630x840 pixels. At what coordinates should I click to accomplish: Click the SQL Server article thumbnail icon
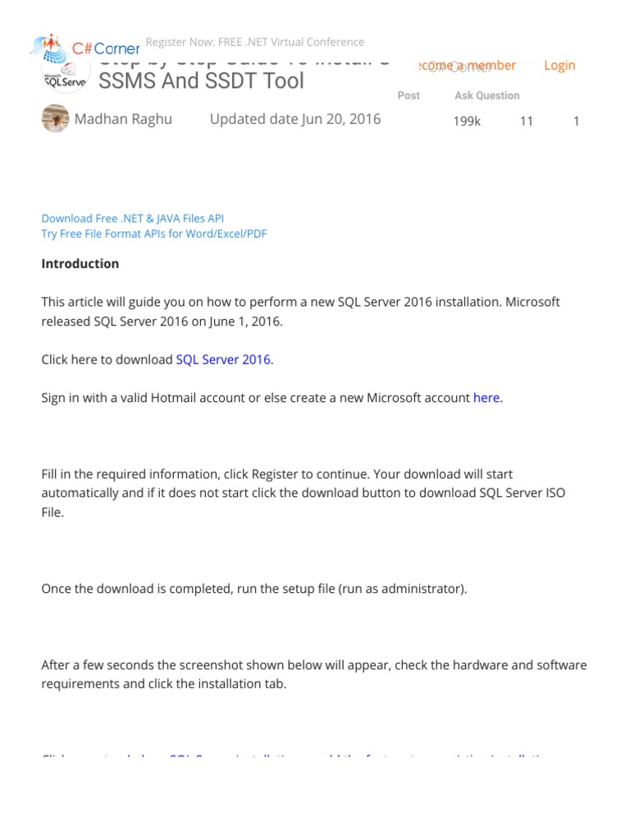point(65,76)
